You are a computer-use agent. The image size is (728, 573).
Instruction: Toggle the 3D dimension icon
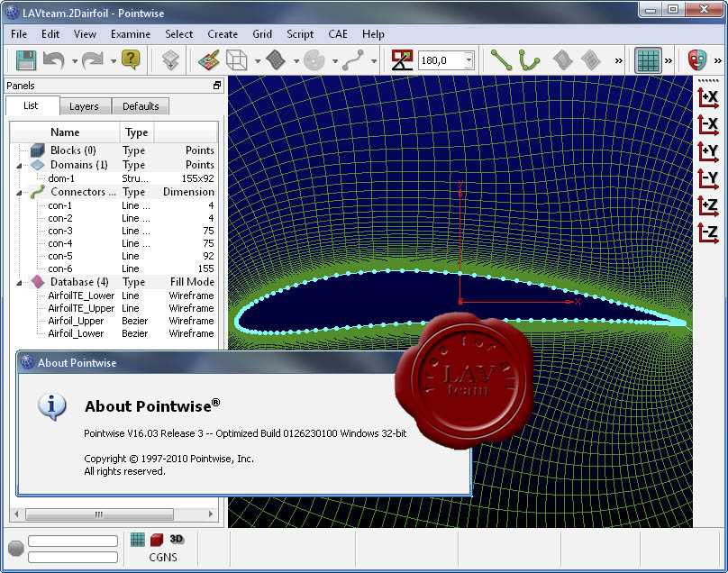pos(177,539)
